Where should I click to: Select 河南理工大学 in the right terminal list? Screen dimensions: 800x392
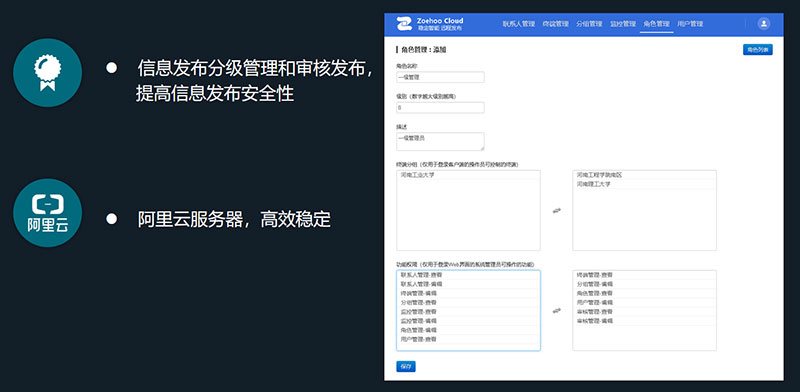click(x=644, y=184)
